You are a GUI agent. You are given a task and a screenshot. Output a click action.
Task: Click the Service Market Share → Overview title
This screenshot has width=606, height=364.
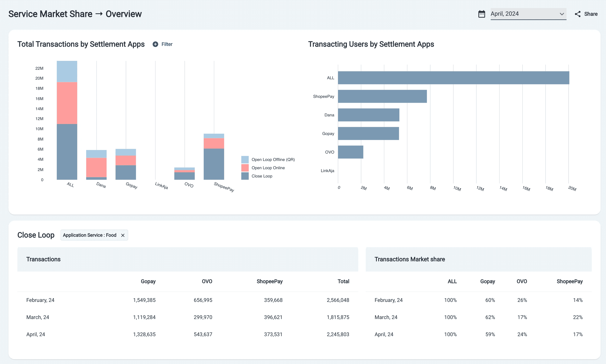[75, 14]
